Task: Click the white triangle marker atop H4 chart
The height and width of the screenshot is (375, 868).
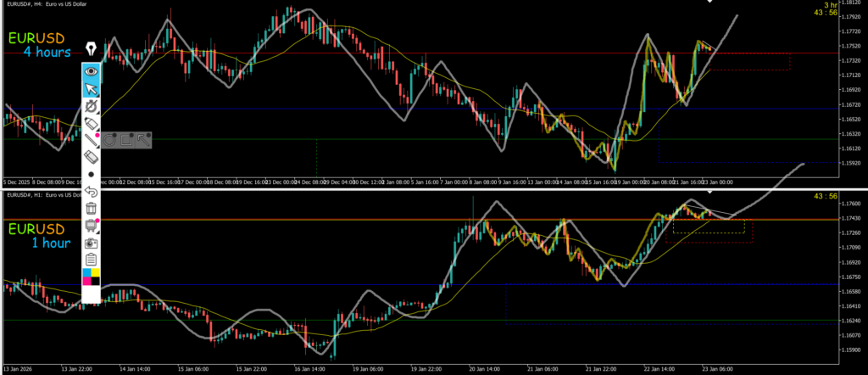Action: pyautogui.click(x=710, y=3)
